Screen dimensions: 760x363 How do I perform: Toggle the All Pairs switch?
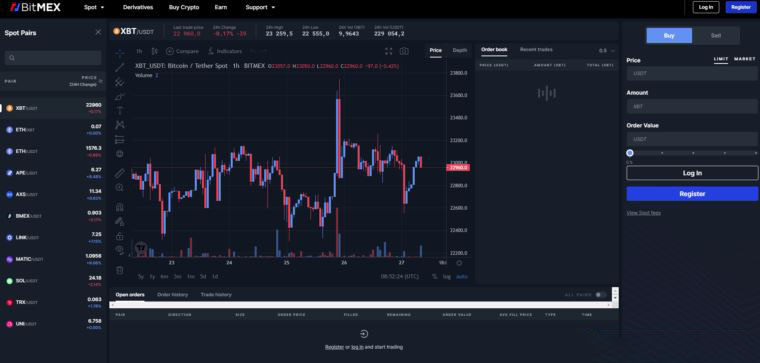click(x=601, y=295)
